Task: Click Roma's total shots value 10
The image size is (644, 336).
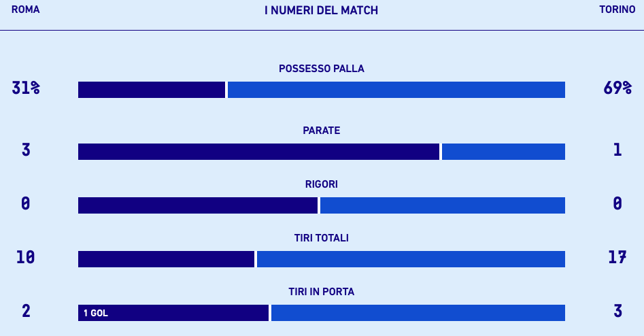Action: click(x=26, y=257)
